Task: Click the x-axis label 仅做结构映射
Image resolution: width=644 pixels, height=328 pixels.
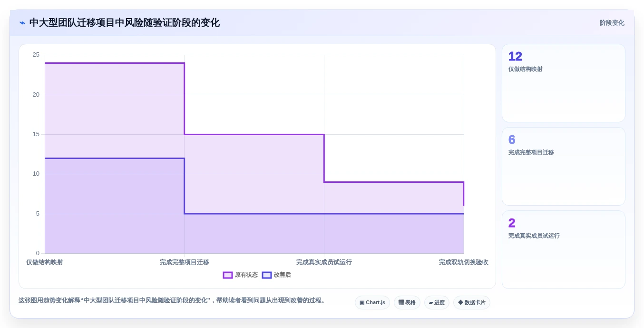Action: [45, 262]
